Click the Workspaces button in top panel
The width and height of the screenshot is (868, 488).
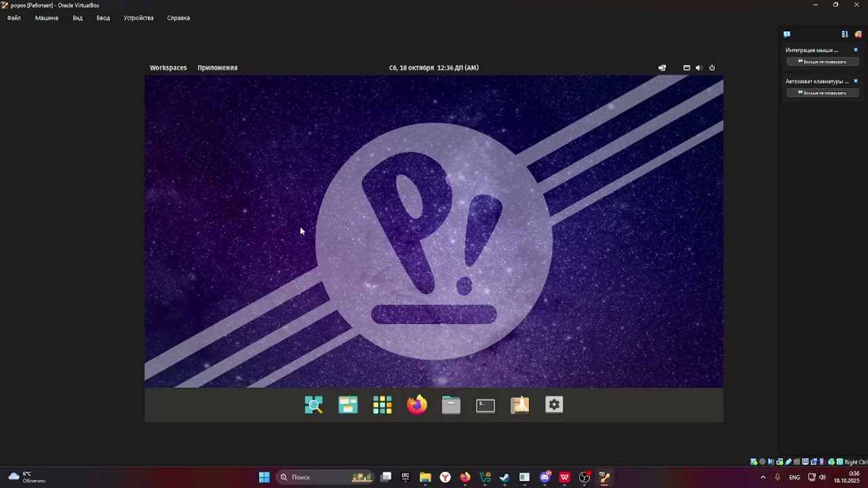coord(168,68)
